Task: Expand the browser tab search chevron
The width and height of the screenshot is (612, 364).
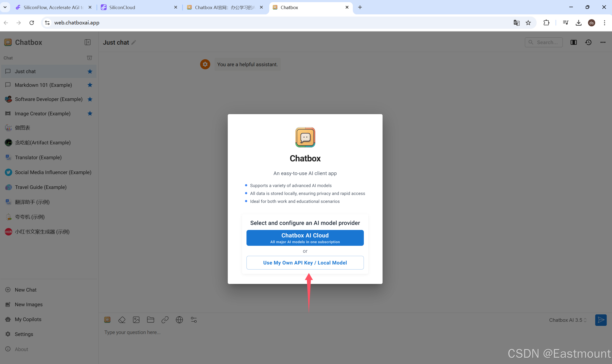Action: point(5,7)
